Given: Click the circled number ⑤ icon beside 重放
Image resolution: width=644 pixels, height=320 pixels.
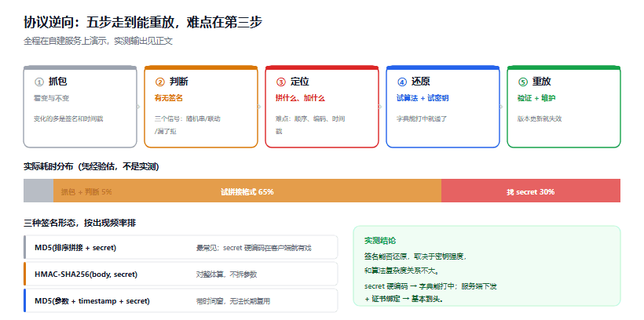Looking at the screenshot, I should coord(522,82).
